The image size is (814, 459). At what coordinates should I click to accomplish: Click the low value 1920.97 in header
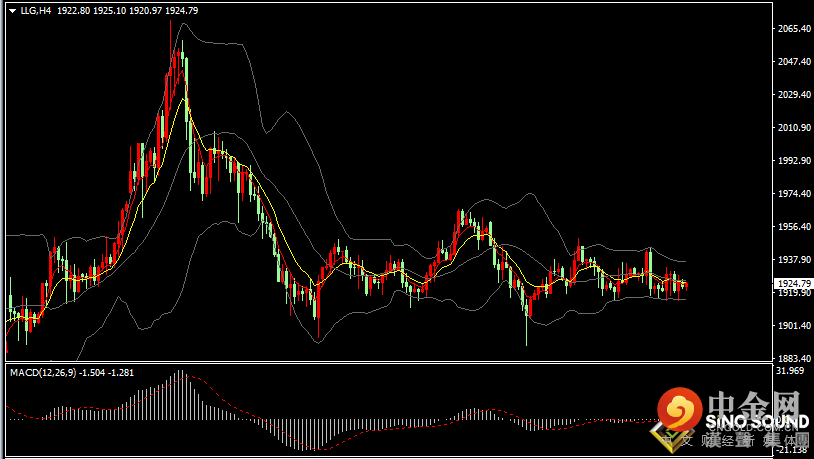(x=145, y=10)
